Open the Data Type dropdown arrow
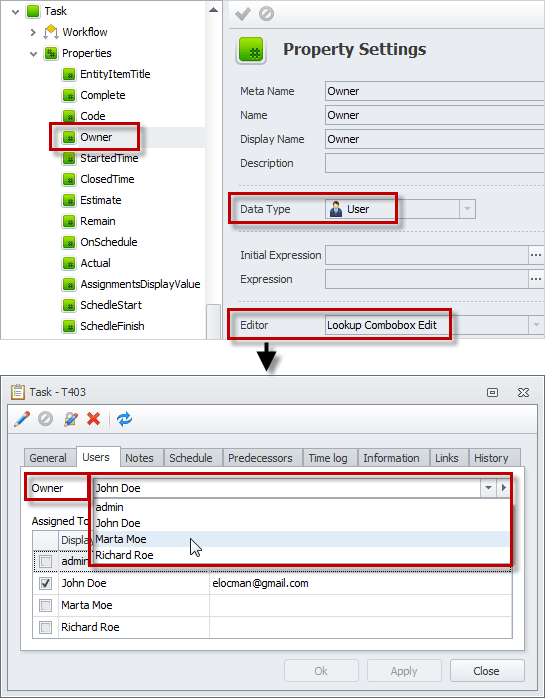The height and width of the screenshot is (698, 545). pyautogui.click(x=467, y=209)
